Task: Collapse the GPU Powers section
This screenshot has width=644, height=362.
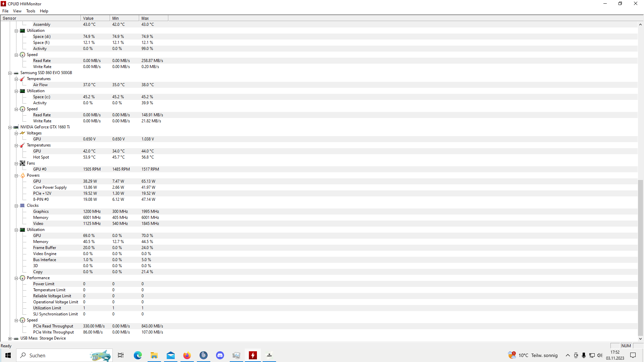Action: click(x=16, y=176)
